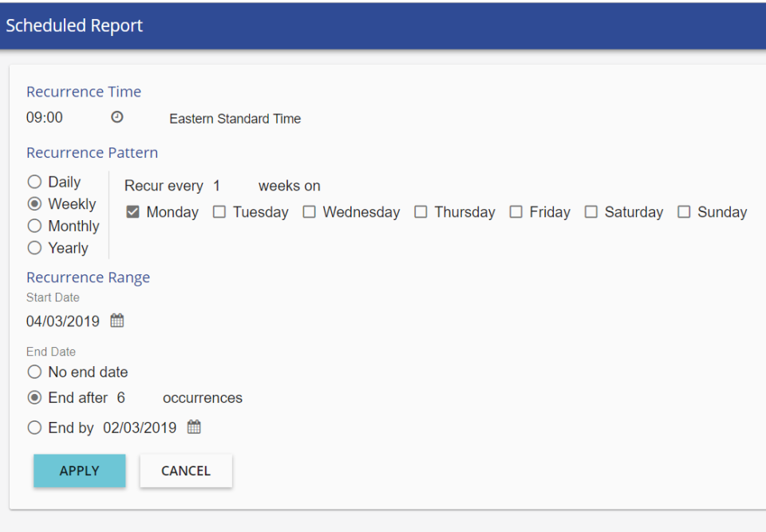Open the clock time picker icon

[x=116, y=117]
